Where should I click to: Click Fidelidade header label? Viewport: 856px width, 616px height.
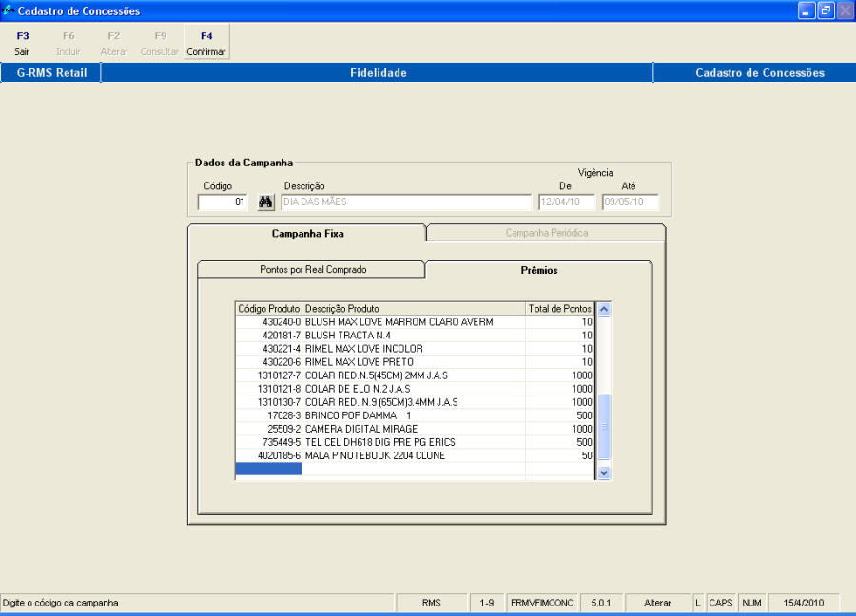[379, 73]
